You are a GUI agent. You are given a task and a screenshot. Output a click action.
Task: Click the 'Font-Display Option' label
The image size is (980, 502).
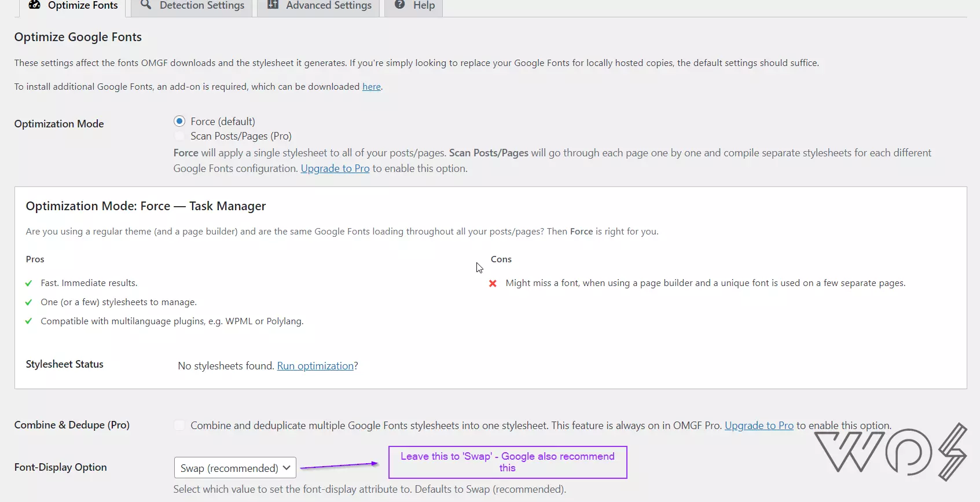[x=61, y=467]
